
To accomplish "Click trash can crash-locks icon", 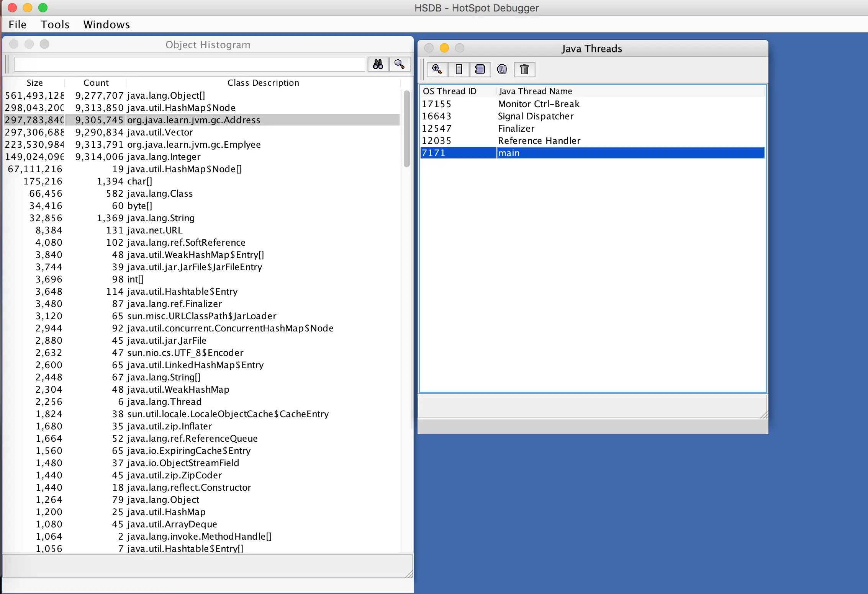I will tap(524, 70).
